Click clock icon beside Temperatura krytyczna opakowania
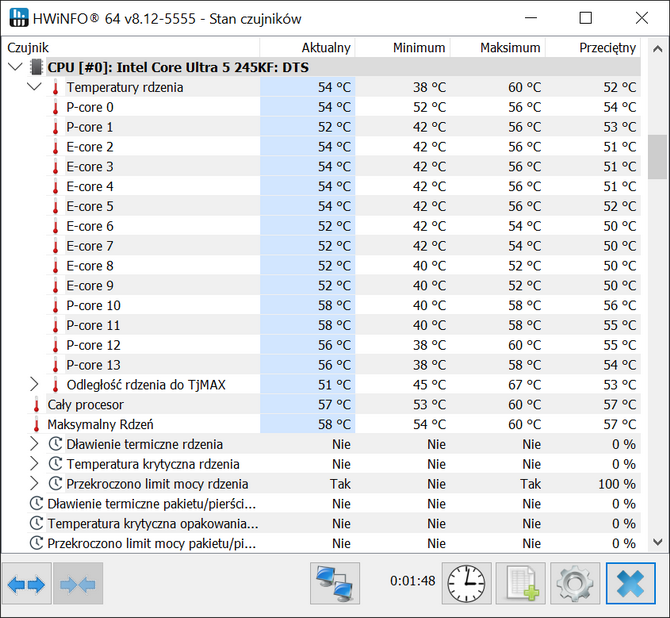670x618 pixels. point(36,523)
